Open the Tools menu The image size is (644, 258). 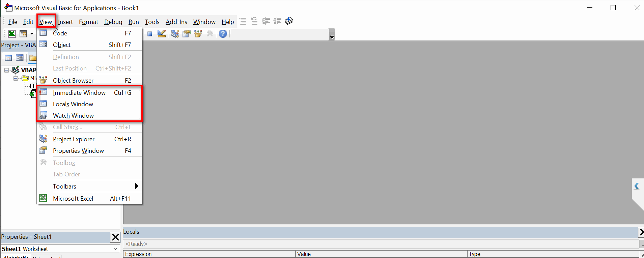tap(152, 22)
